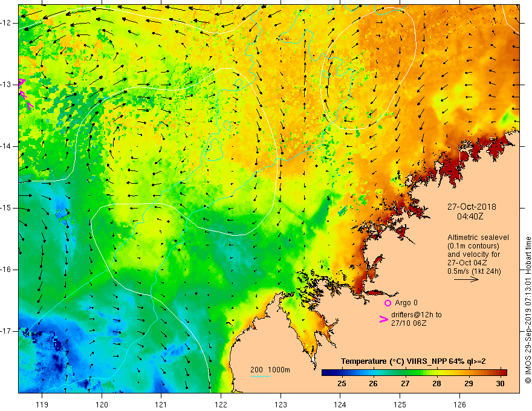Click the 0.5m/s velocity scale arrow

point(466,279)
